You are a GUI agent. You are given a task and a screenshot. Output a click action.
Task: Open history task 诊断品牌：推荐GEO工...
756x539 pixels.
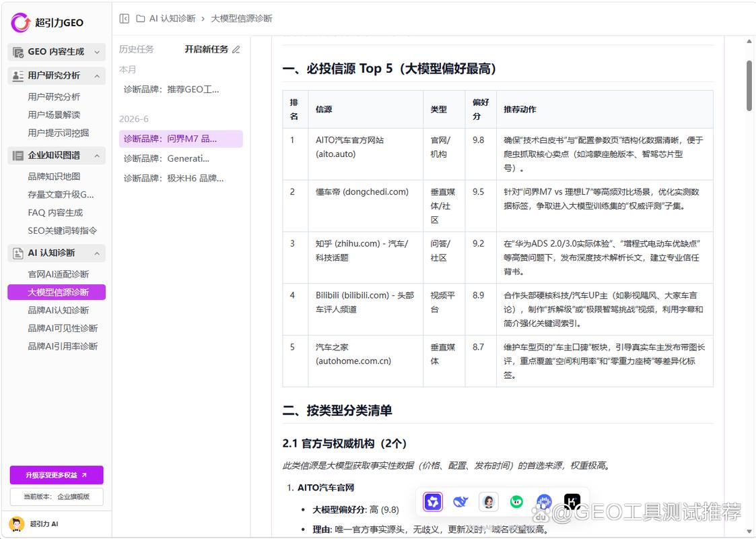pos(181,89)
